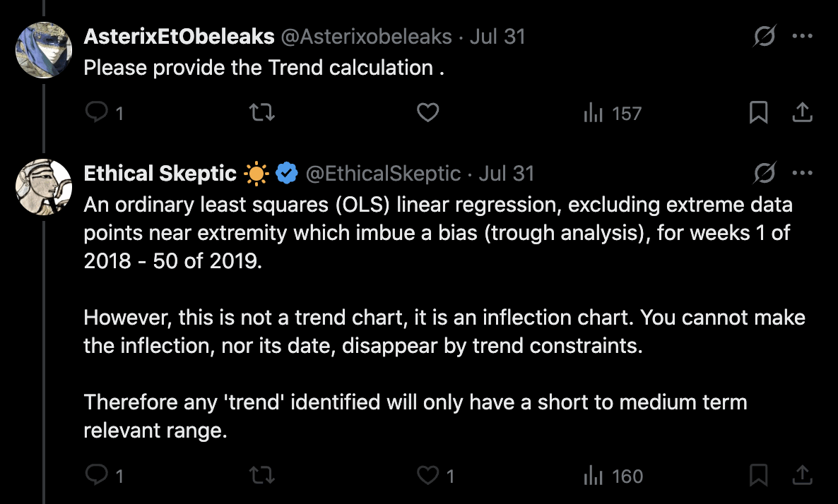Visit the @EthicalSkeptic handle link

tap(382, 174)
